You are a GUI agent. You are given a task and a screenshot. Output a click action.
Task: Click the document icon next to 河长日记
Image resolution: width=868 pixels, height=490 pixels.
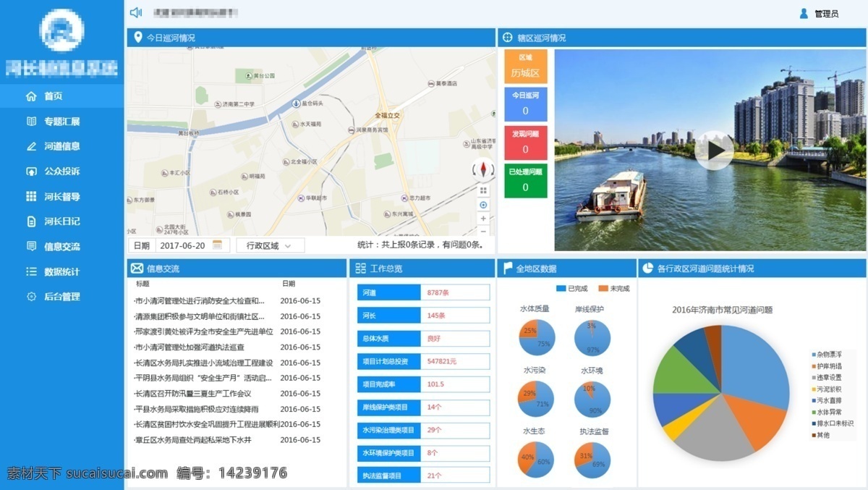click(x=31, y=221)
